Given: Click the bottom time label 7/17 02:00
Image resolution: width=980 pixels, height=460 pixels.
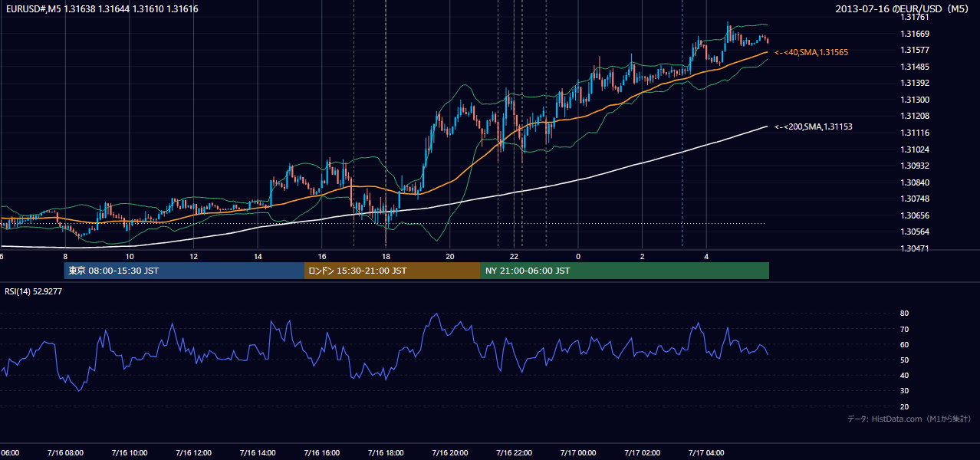Looking at the screenshot, I should (x=643, y=453).
